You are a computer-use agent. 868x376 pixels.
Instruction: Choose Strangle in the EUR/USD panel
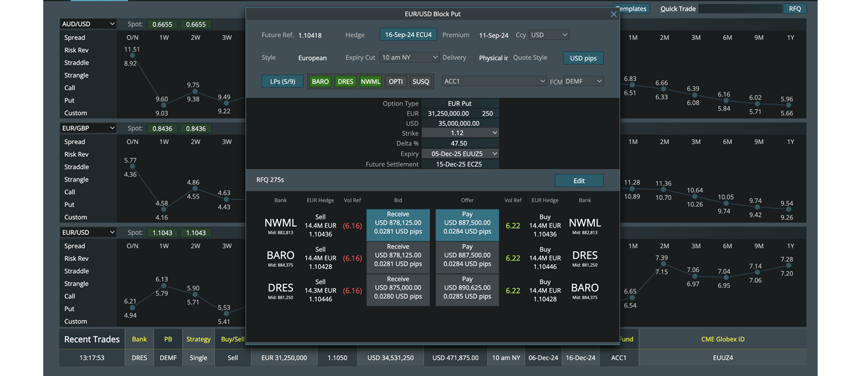pyautogui.click(x=77, y=284)
